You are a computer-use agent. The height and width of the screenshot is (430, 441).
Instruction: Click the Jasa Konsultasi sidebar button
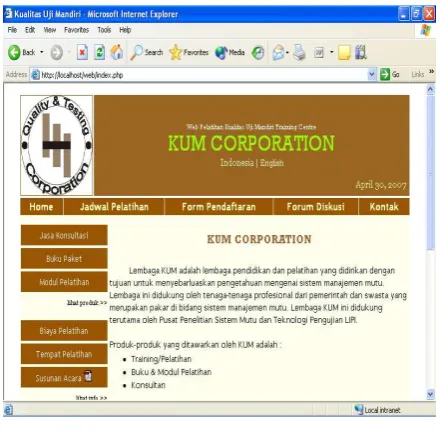tap(64, 235)
